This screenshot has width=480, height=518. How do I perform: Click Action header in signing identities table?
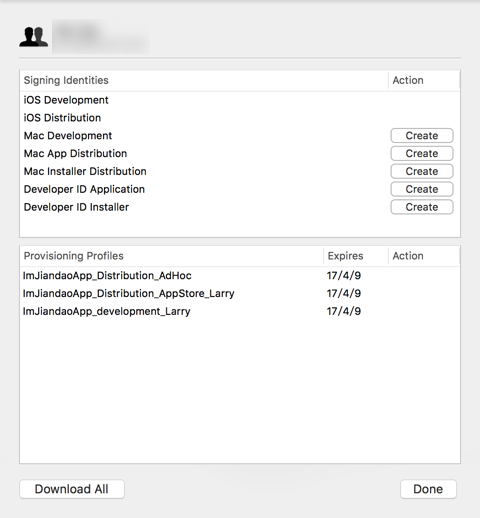(424, 80)
